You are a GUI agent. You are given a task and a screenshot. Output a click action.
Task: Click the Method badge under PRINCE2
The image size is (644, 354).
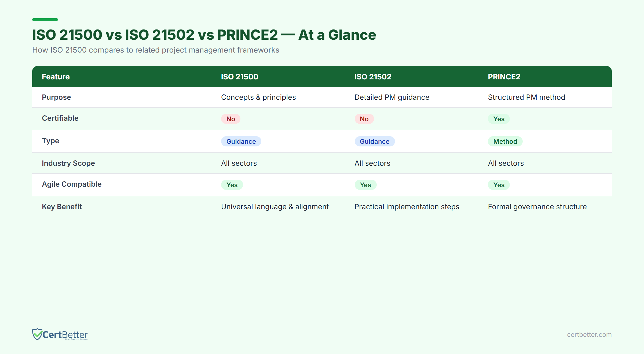point(505,141)
